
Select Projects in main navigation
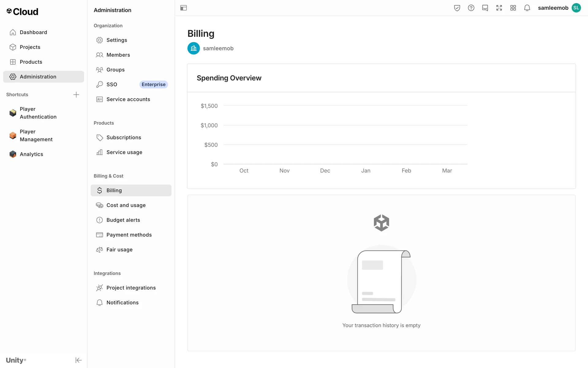click(30, 47)
